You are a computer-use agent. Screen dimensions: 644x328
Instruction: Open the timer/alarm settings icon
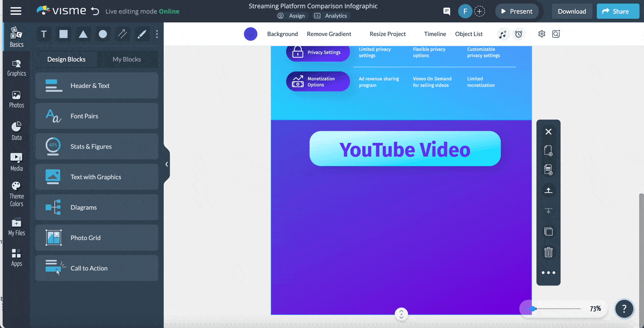pos(518,34)
